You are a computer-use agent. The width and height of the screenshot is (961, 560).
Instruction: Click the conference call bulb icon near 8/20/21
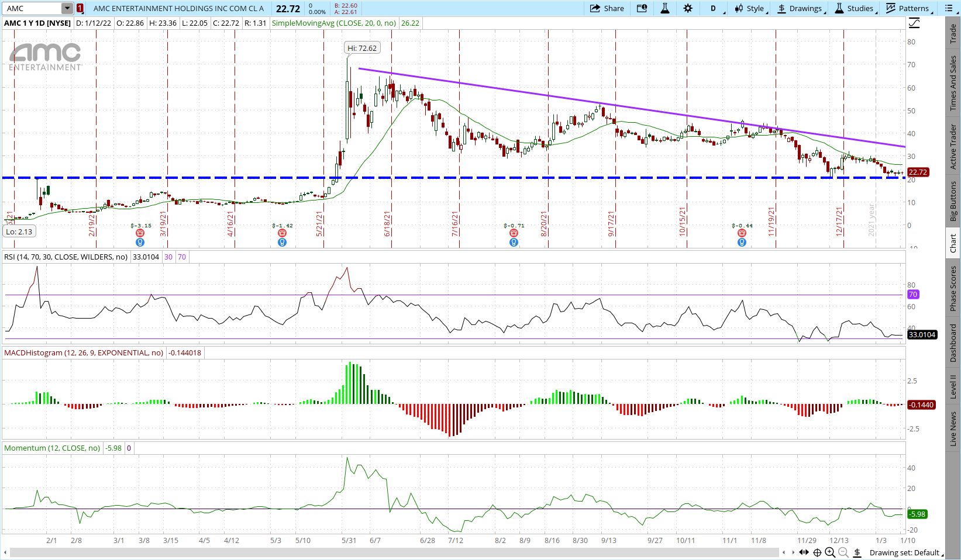point(514,242)
